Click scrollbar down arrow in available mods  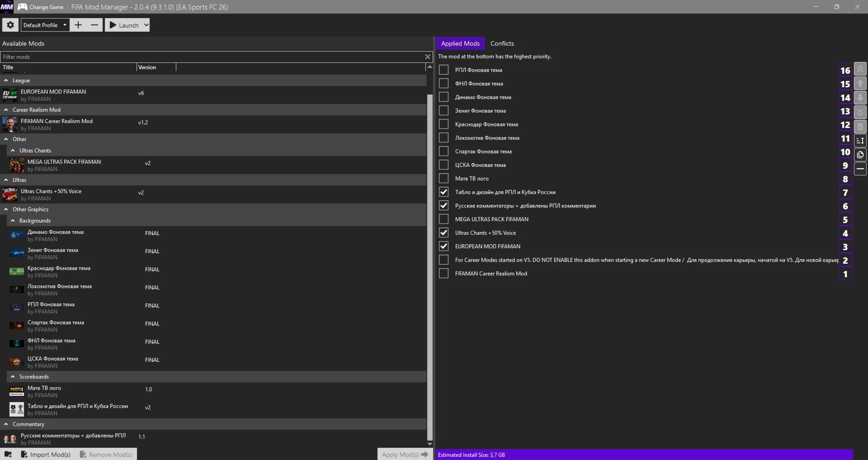pos(430,444)
